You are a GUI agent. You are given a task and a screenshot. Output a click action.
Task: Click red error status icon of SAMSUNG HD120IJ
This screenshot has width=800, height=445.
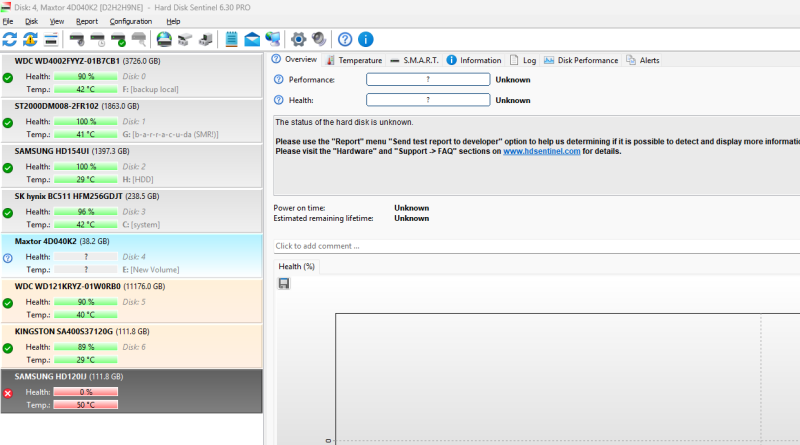[8, 393]
